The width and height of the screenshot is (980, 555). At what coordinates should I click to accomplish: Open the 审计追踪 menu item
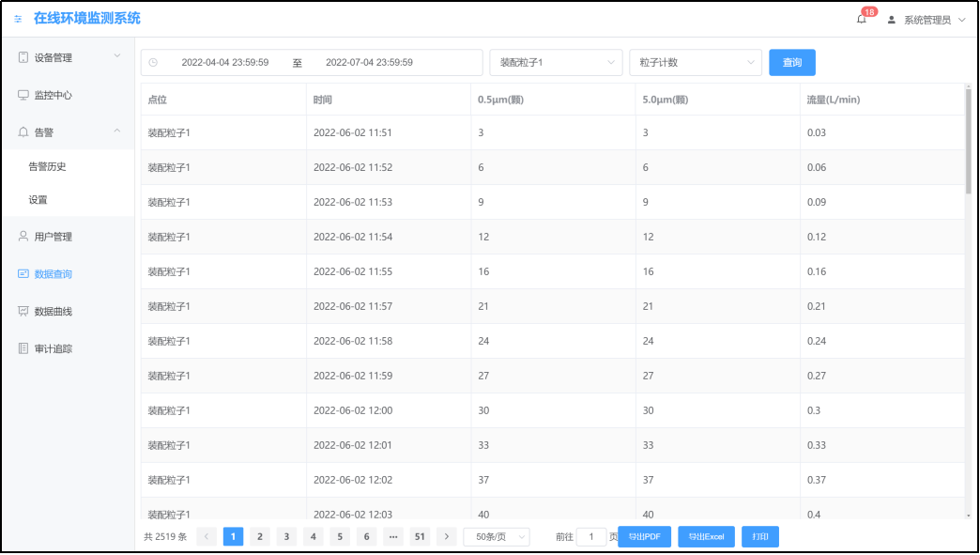(x=68, y=348)
